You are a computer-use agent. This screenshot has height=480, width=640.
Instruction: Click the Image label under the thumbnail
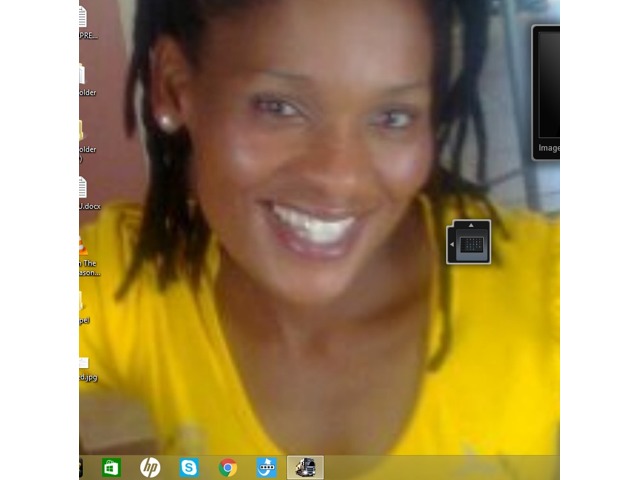[549, 148]
